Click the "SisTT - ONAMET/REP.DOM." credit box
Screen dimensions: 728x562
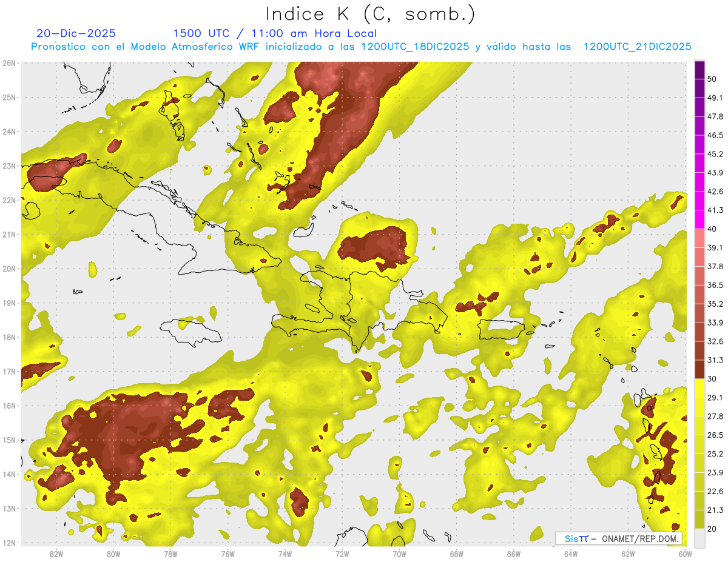pos(619,538)
